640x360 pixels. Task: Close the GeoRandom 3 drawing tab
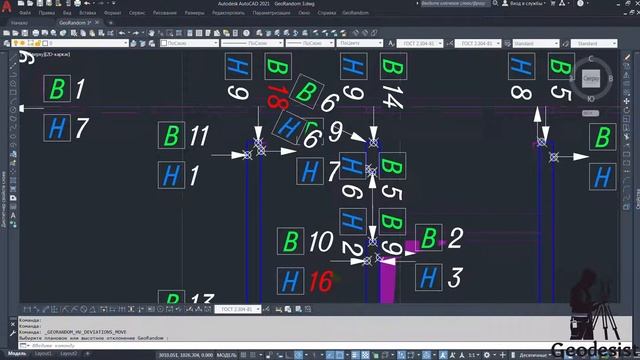pos(97,22)
